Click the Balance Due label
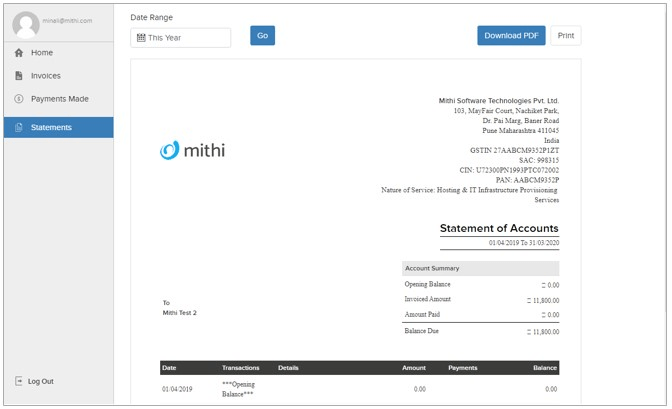 pos(421,331)
